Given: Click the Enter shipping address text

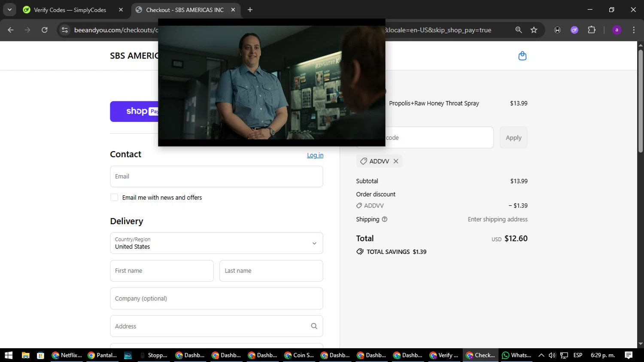Looking at the screenshot, I should click(x=498, y=219).
